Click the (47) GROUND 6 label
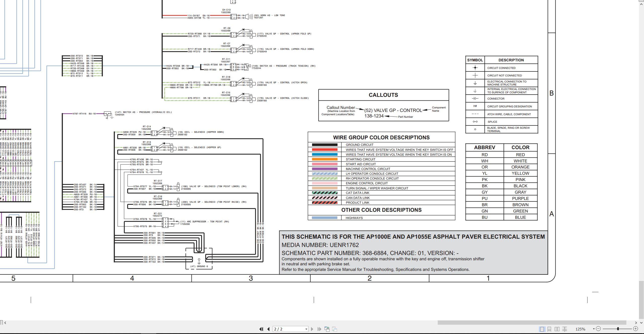 click(199, 266)
